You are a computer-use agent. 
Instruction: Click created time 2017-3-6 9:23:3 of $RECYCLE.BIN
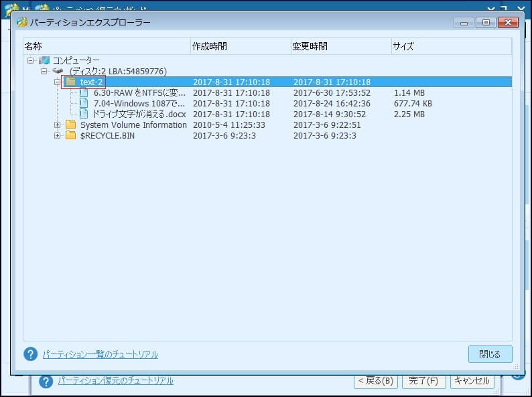[224, 136]
